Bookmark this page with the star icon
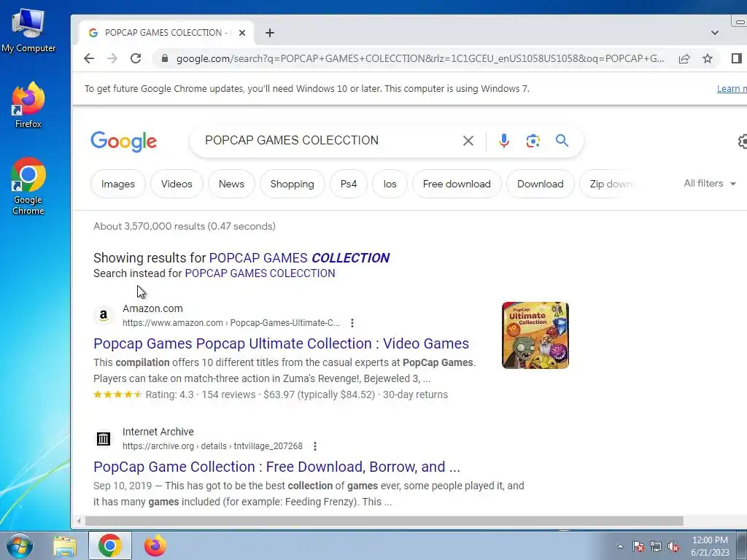This screenshot has width=747, height=560. (x=708, y=58)
